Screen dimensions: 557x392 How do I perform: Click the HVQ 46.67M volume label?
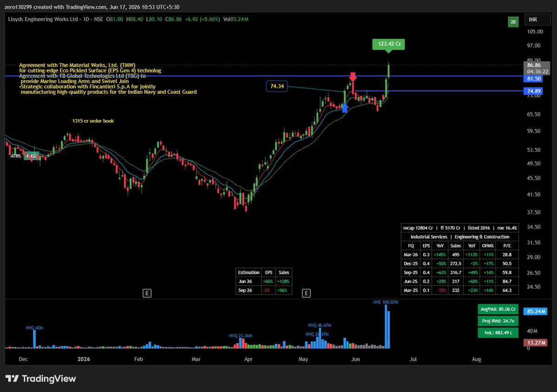click(x=319, y=326)
